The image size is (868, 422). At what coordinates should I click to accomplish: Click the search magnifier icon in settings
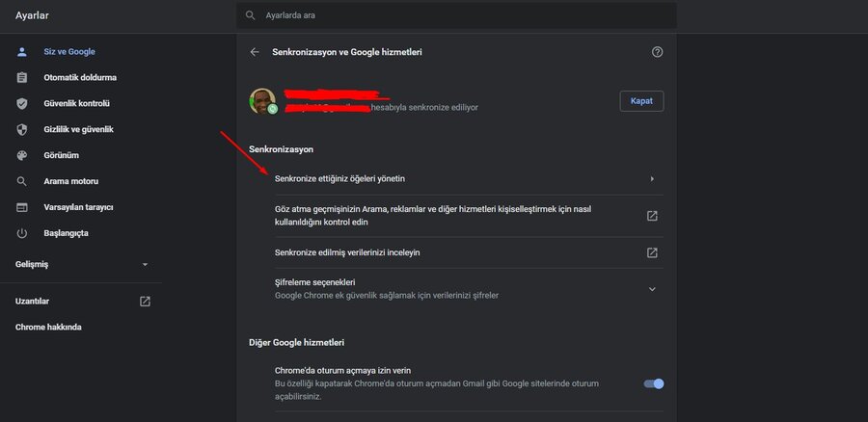[x=250, y=15]
